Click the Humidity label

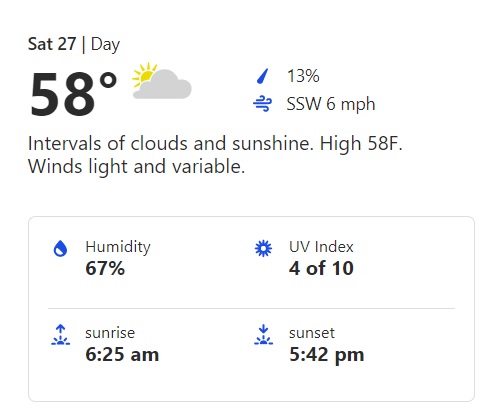118,247
